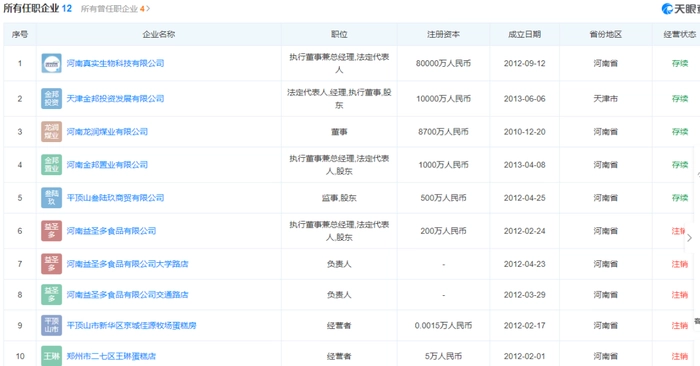Switch to 所有曾任职企业 4 tab

tap(115, 8)
